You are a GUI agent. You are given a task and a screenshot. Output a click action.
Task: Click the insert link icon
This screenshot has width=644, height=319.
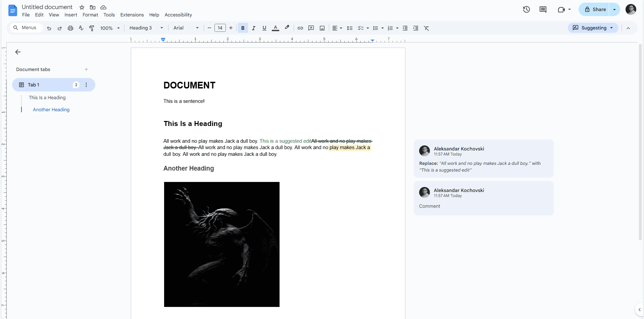(300, 28)
